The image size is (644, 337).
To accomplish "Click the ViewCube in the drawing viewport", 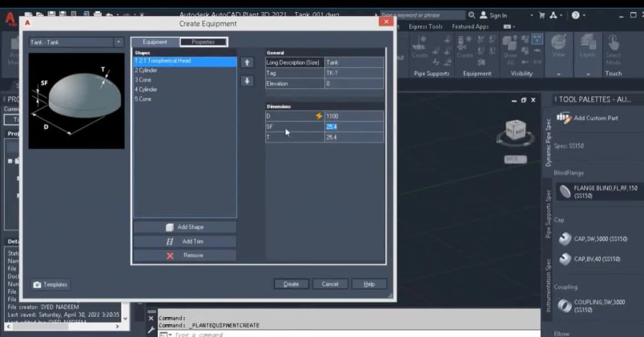I will [515, 131].
